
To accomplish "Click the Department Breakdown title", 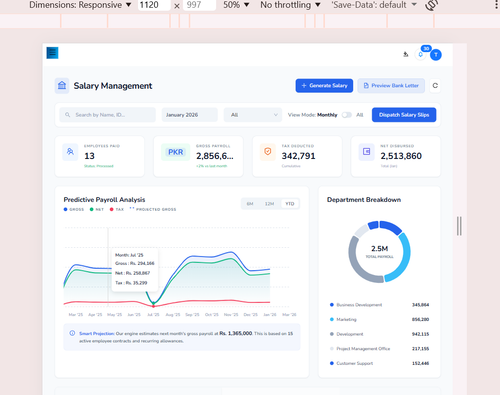I will 364,200.
